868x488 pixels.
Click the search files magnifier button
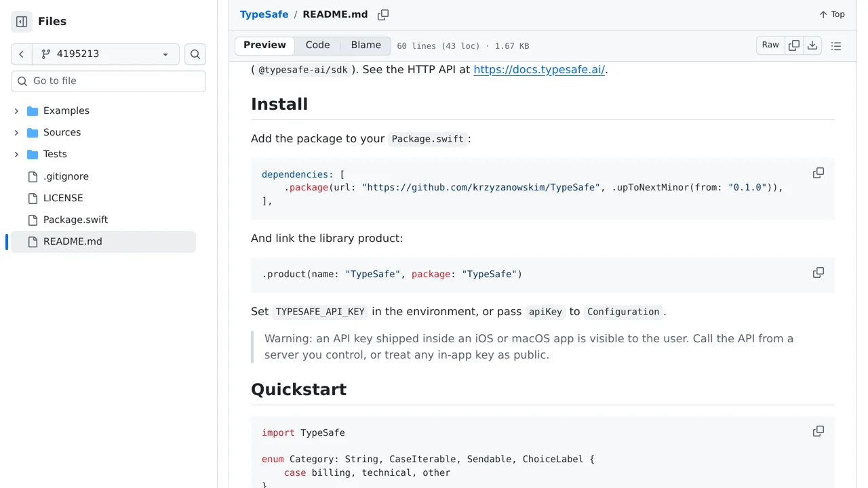pos(195,54)
